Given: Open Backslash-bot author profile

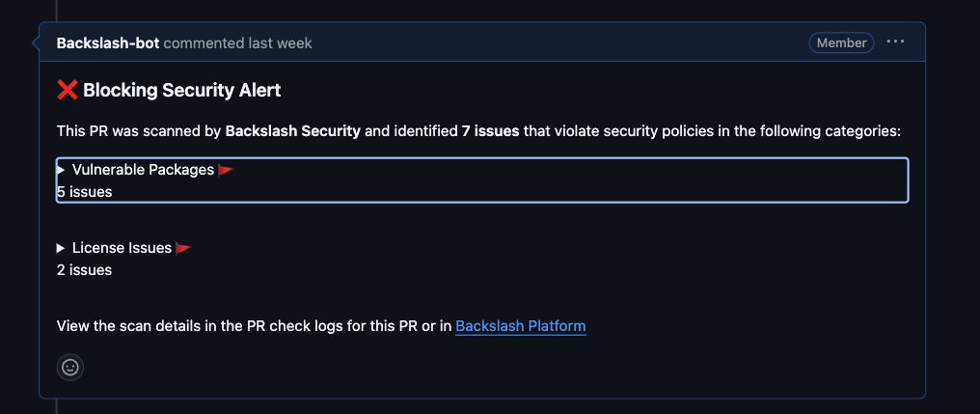Looking at the screenshot, I should 108,43.
